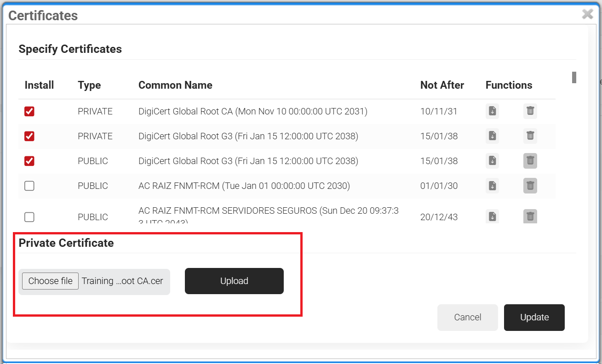Cancel the certificates dialog
This screenshot has height=364, width=602.
pos(467,317)
